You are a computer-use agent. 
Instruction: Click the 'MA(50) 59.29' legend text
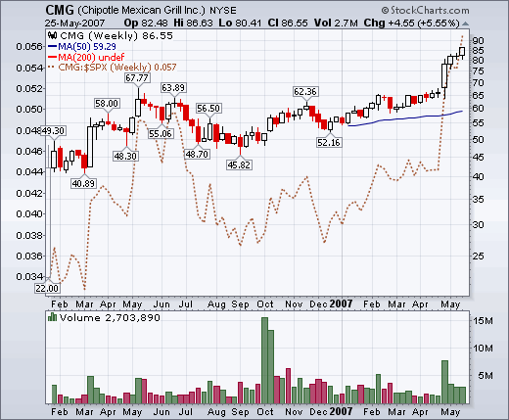point(87,47)
